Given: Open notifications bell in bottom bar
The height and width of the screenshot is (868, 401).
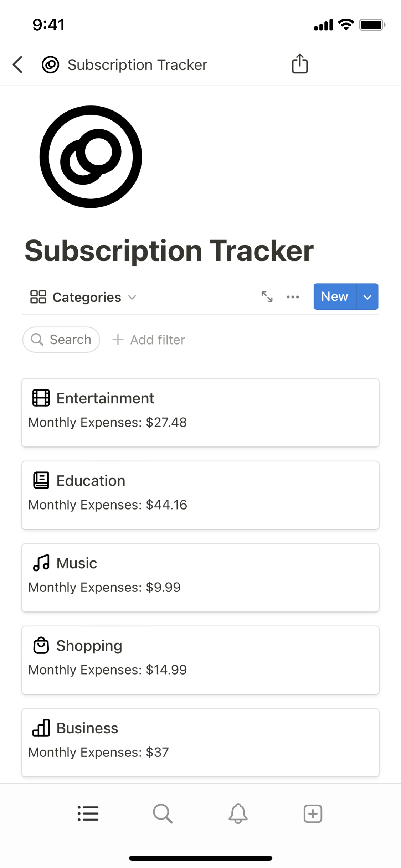Looking at the screenshot, I should (238, 813).
